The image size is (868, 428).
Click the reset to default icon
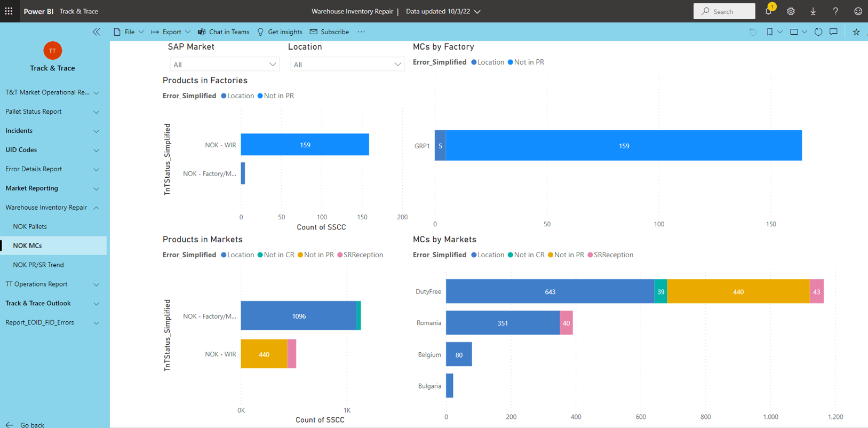tap(753, 32)
